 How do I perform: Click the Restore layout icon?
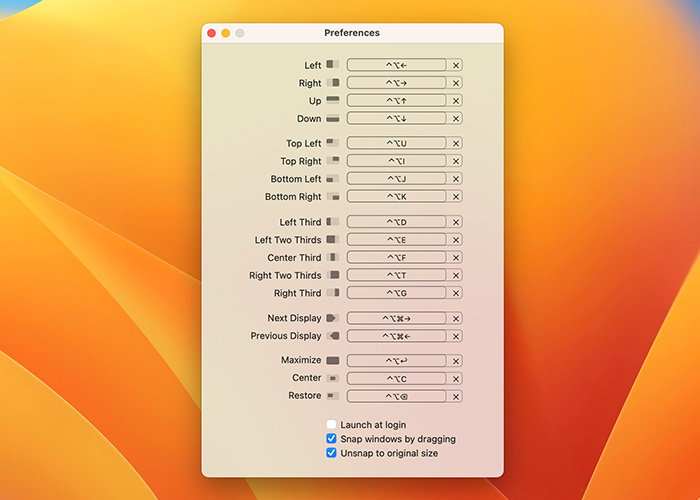click(x=333, y=396)
